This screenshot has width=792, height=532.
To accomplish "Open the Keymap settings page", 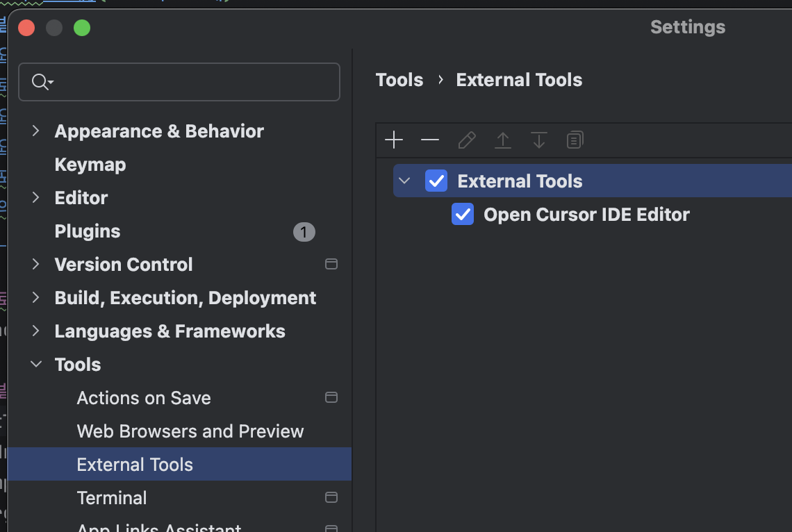I will coord(90,165).
